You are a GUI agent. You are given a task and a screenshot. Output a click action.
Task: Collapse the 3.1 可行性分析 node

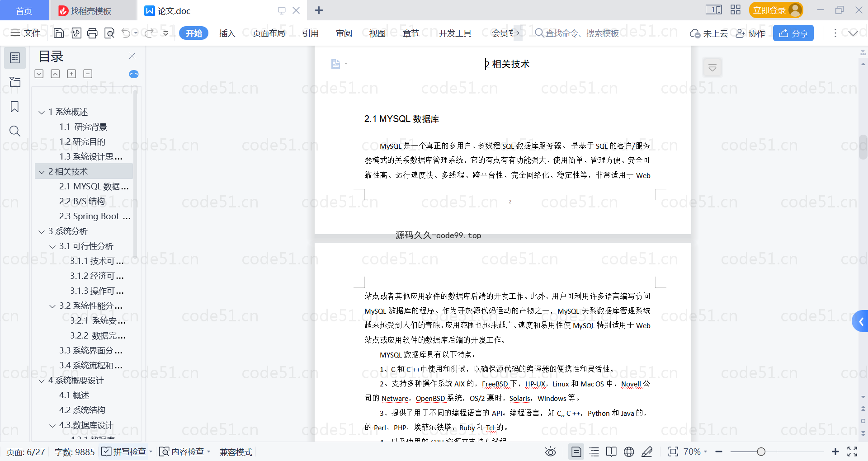click(52, 246)
